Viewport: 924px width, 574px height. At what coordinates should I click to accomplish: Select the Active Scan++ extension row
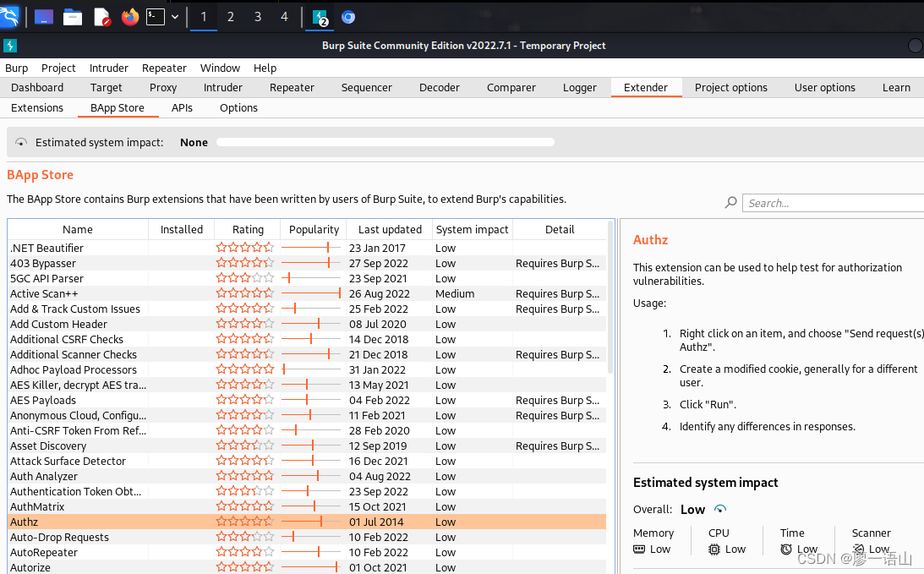point(307,293)
